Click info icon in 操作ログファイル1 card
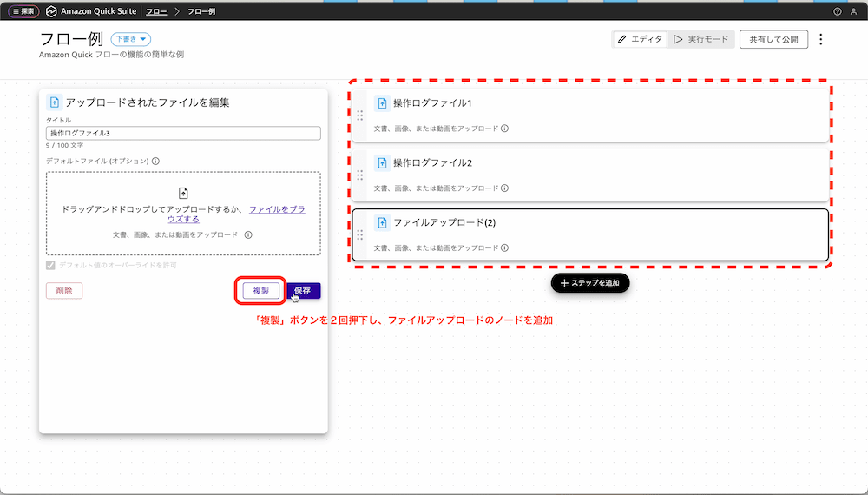 [x=504, y=129]
